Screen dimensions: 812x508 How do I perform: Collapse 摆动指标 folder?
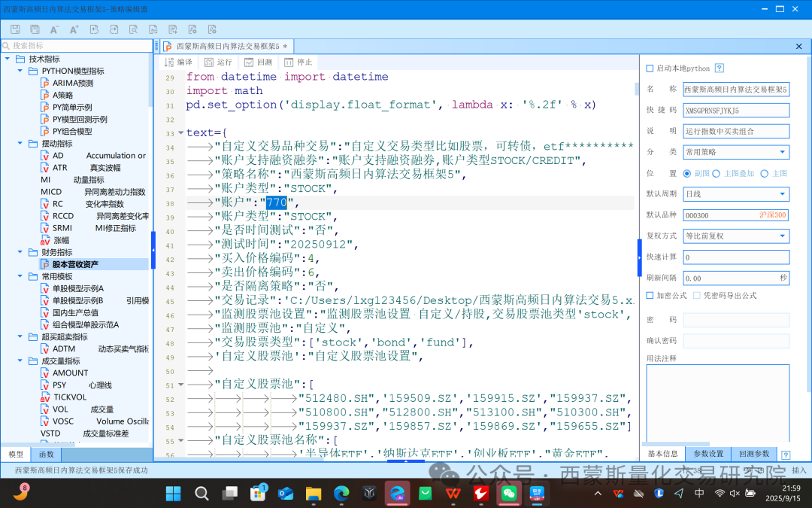point(20,143)
